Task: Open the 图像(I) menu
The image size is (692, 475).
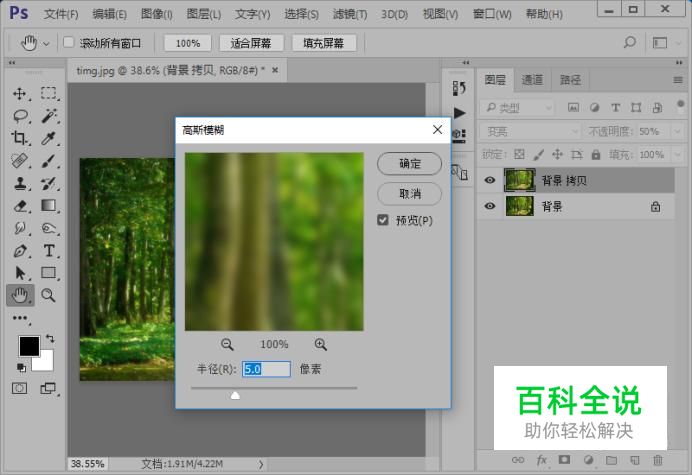Action: click(157, 14)
